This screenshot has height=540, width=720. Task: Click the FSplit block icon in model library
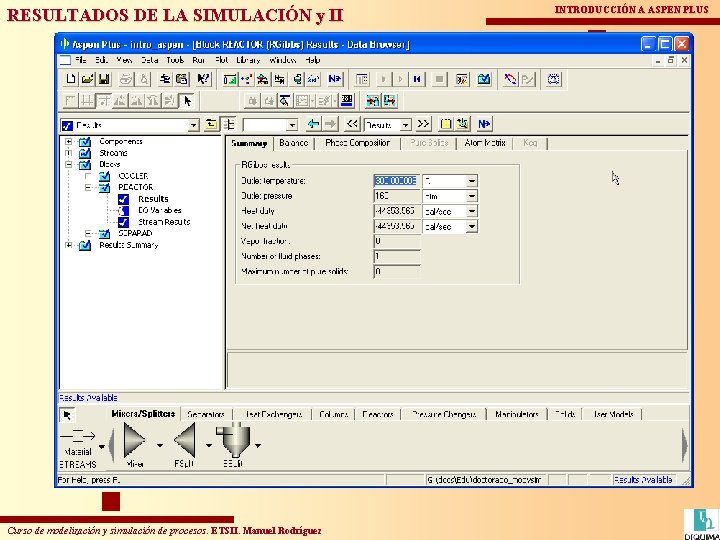(184, 440)
